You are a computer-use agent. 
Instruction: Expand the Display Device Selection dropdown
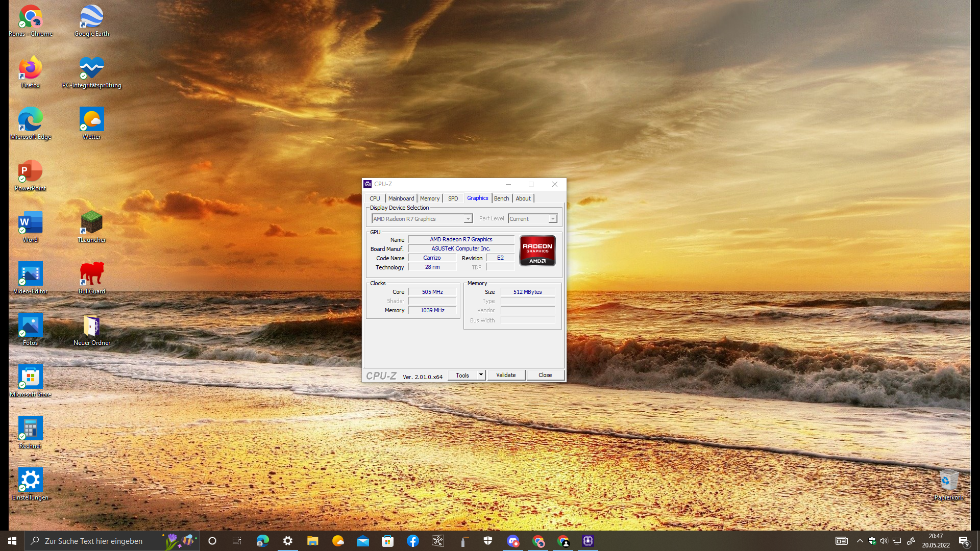click(468, 219)
